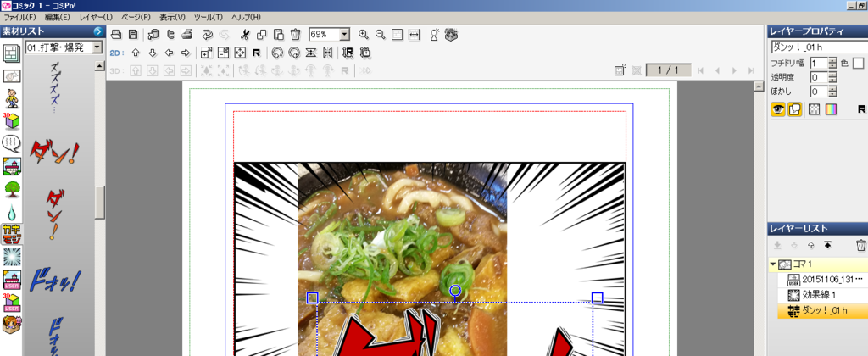
Task: Open the ヘルプ(H) menu
Action: 246,17
